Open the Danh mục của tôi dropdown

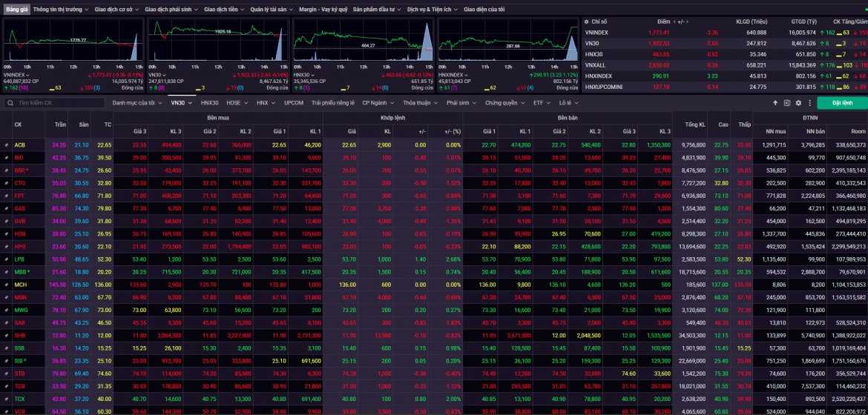click(x=137, y=103)
